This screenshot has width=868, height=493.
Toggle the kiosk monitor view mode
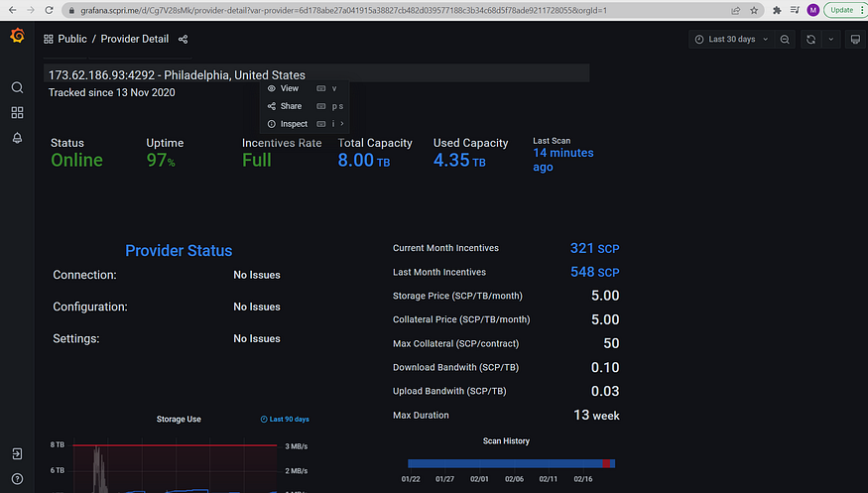pos(855,40)
